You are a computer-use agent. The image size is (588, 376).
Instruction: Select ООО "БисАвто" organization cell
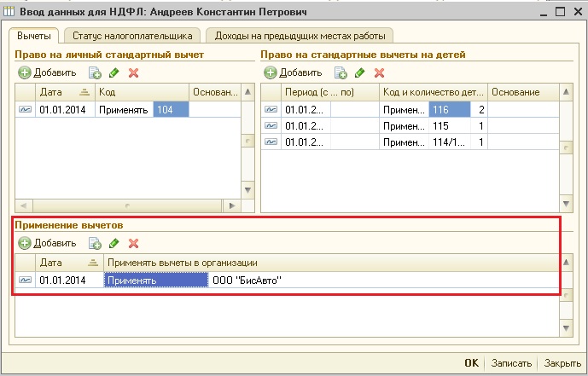tap(384, 281)
